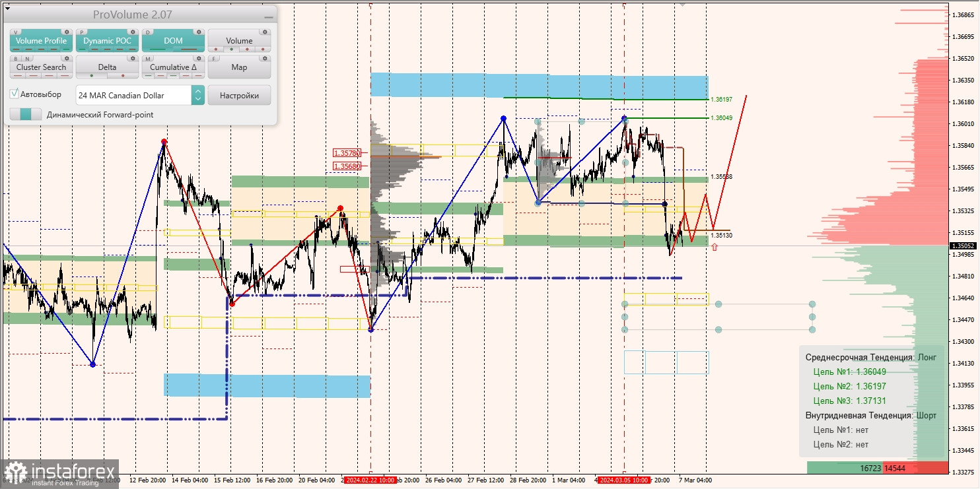Click the green DOM total 16723
980x489 pixels.
(x=870, y=468)
